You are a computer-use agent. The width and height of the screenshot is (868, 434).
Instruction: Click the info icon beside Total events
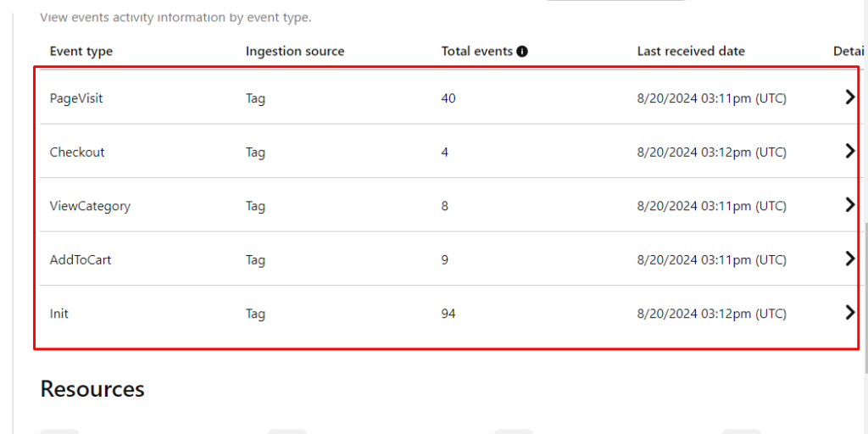[522, 52]
